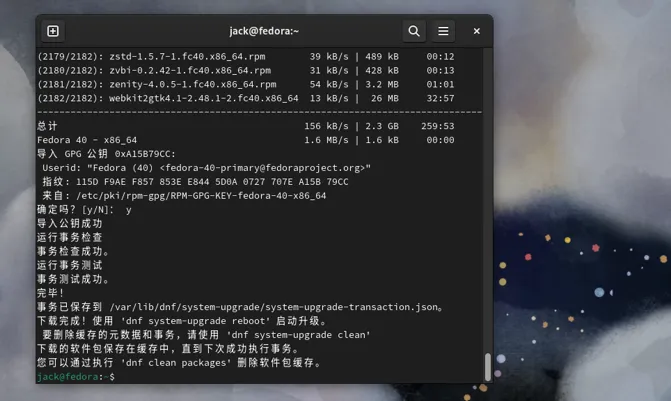
Task: Click the 事务检查成功 line
Action: click(x=74, y=251)
